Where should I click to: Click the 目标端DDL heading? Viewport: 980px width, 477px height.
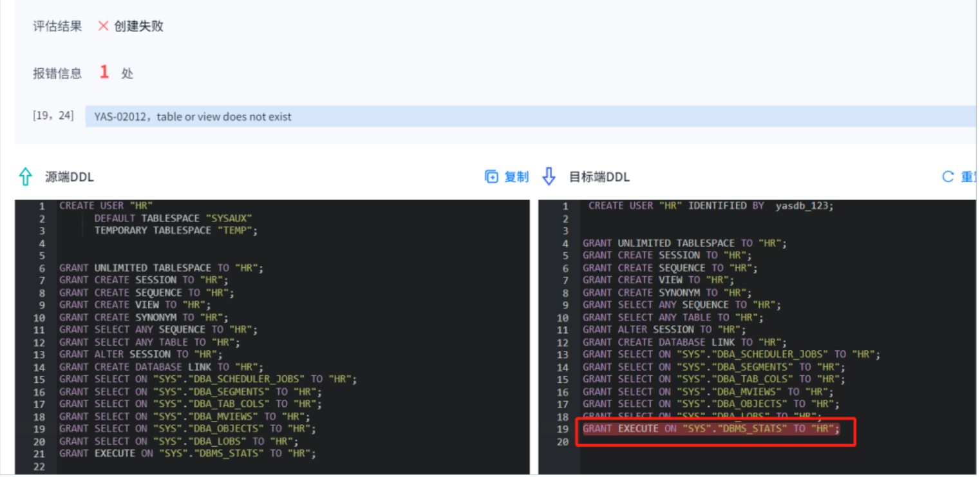tap(599, 177)
